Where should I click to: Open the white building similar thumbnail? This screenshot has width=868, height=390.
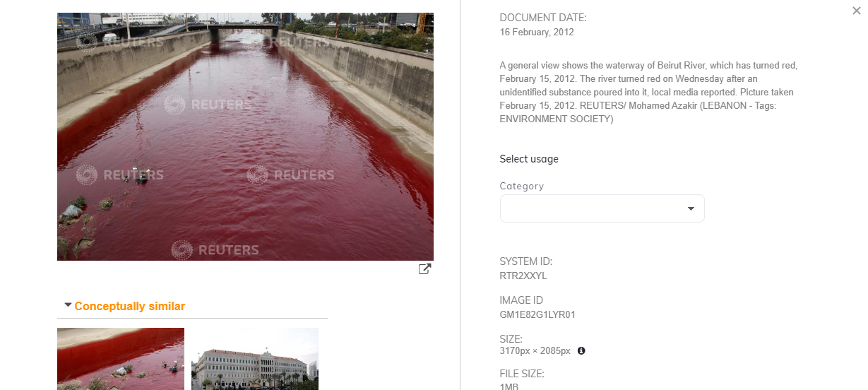(255, 359)
